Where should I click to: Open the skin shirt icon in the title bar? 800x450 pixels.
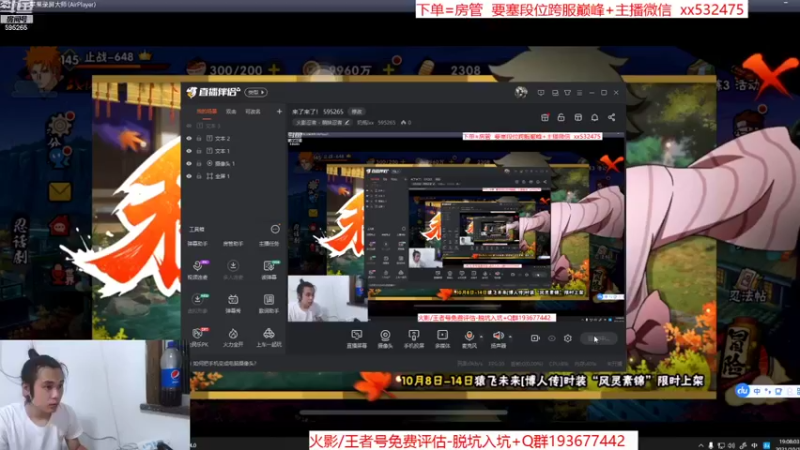567,93
